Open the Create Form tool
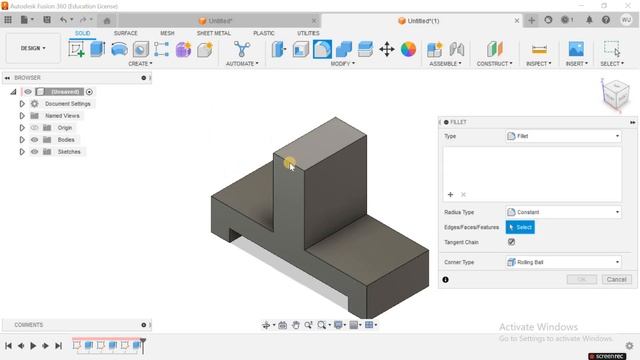 pos(183,49)
